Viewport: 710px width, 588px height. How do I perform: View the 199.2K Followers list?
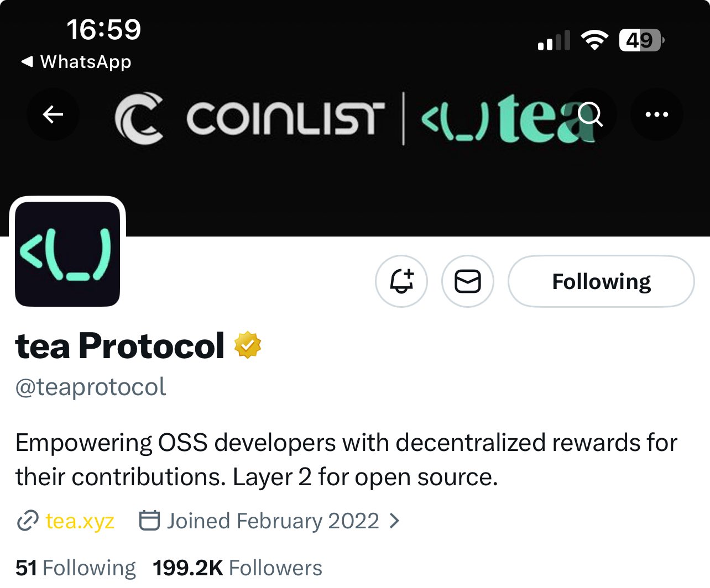pyautogui.click(x=237, y=568)
